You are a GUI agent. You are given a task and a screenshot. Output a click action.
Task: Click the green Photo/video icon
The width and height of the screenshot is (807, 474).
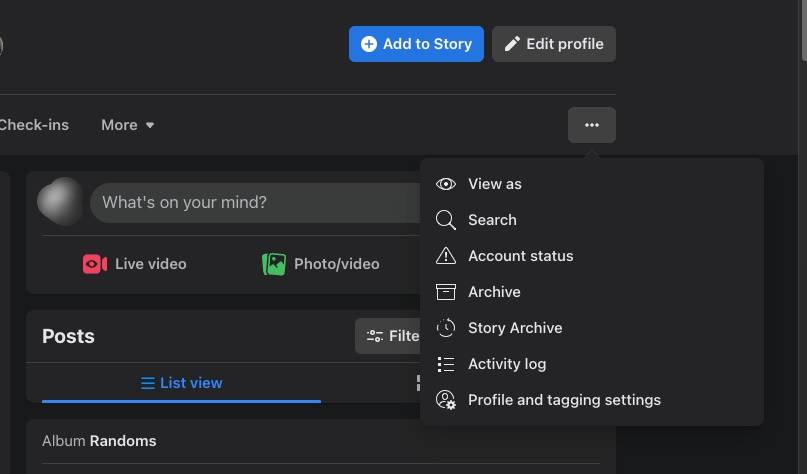click(x=274, y=264)
